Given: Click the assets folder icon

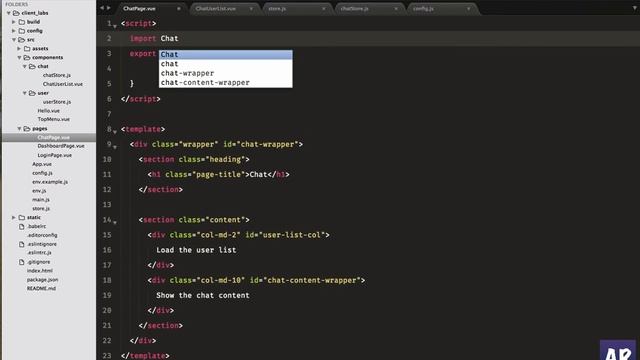Looking at the screenshot, I should click(27, 49).
